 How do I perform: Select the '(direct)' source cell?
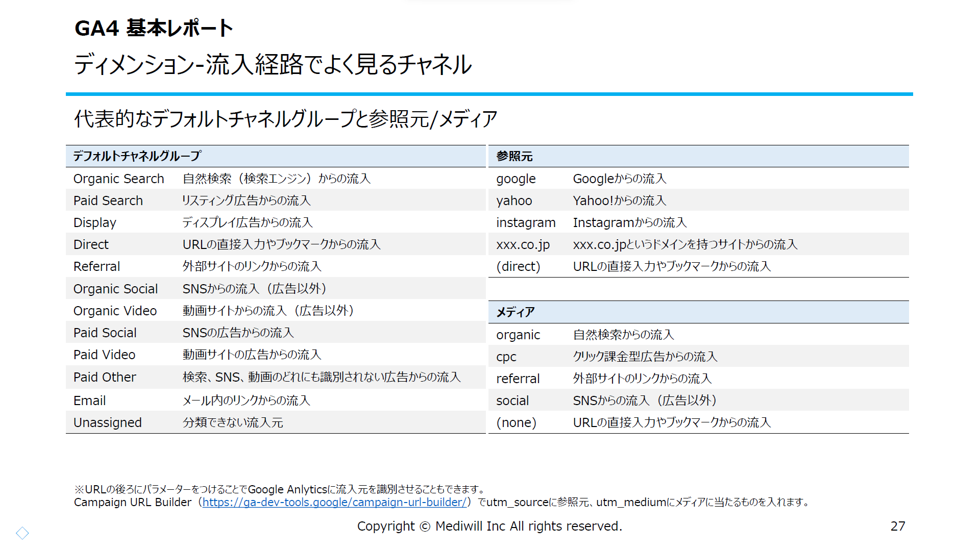(x=518, y=266)
